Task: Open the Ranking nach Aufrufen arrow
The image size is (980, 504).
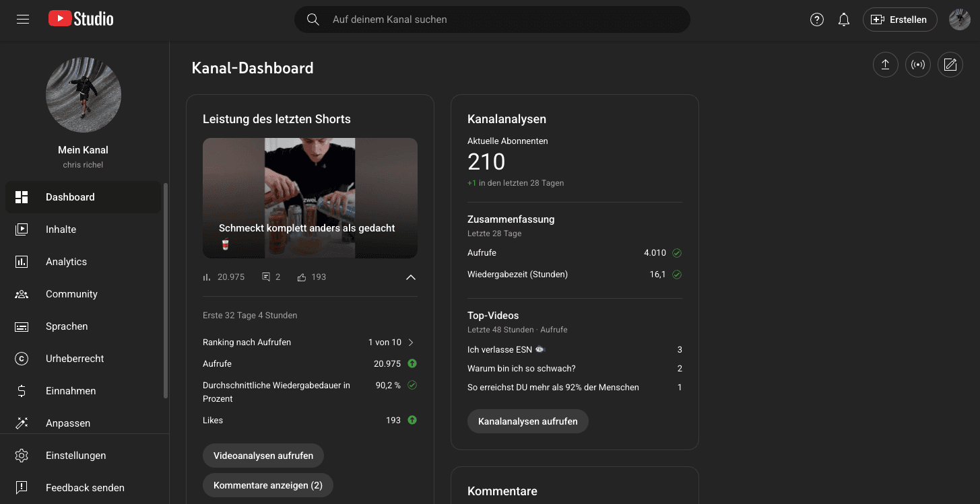Action: [x=411, y=343]
